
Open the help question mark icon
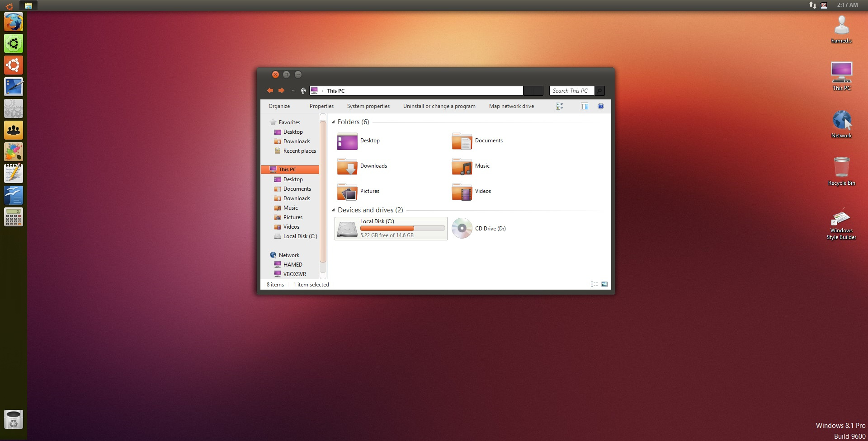pyautogui.click(x=600, y=106)
